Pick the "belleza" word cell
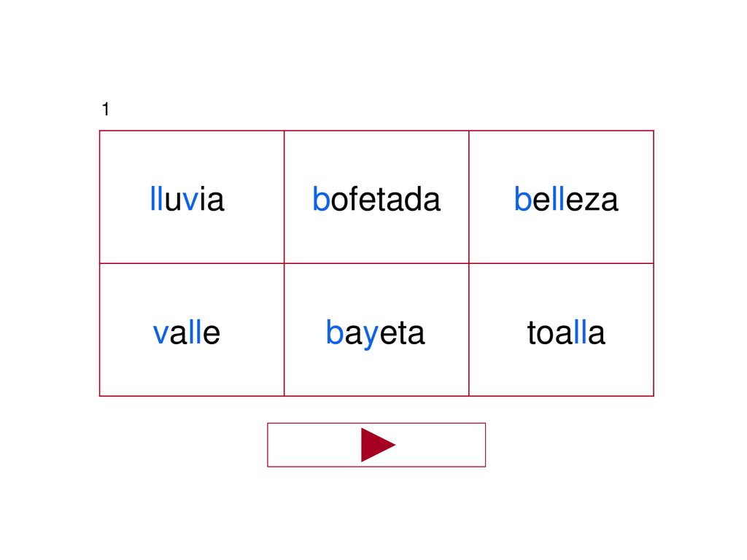This screenshot has height=560, width=747. [561, 197]
